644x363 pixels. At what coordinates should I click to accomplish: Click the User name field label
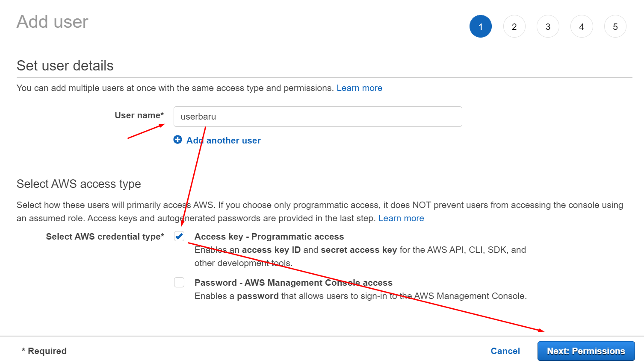click(139, 115)
